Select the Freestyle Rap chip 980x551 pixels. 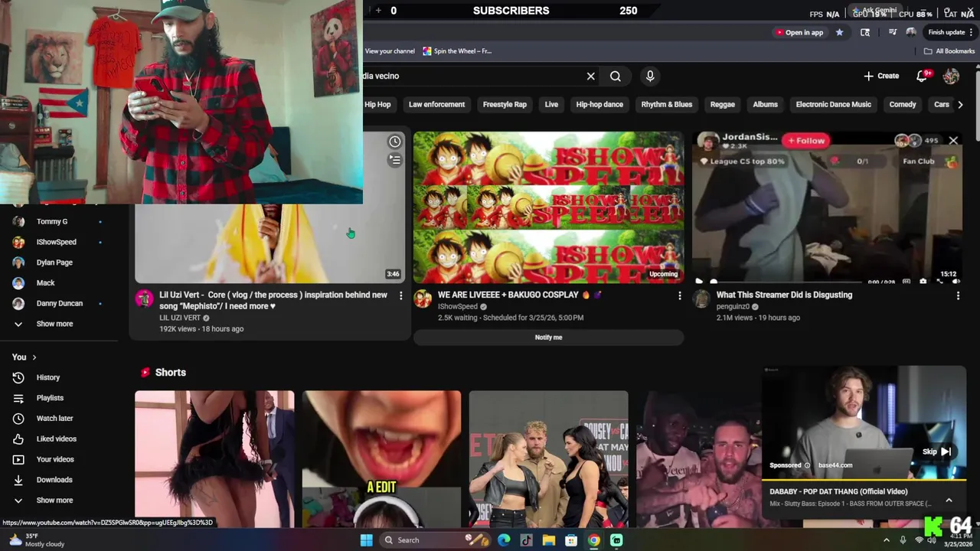pyautogui.click(x=505, y=105)
